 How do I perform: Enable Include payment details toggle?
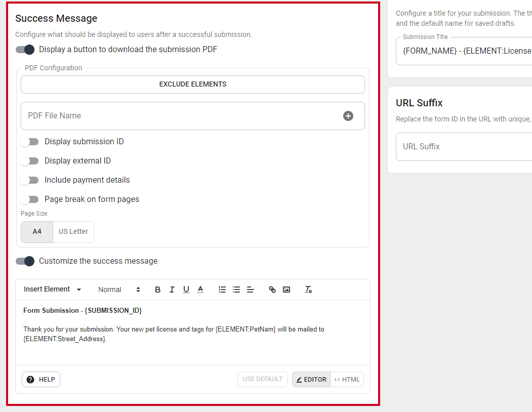(x=29, y=180)
